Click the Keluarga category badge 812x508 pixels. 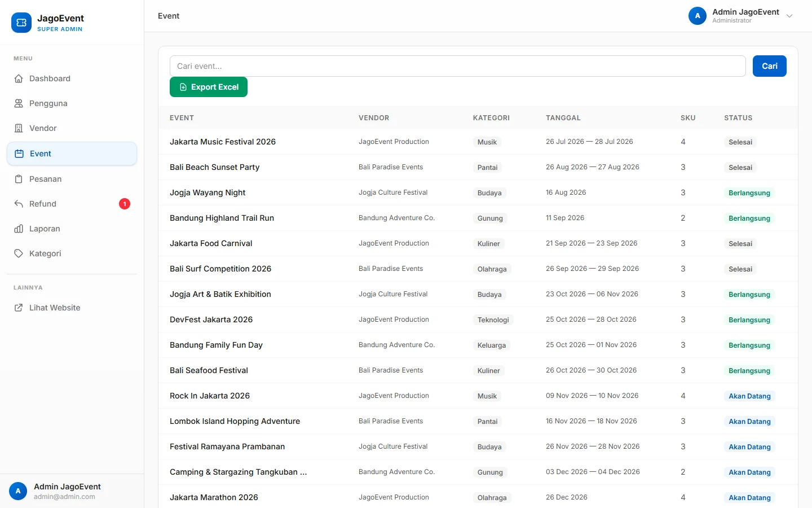tap(492, 345)
